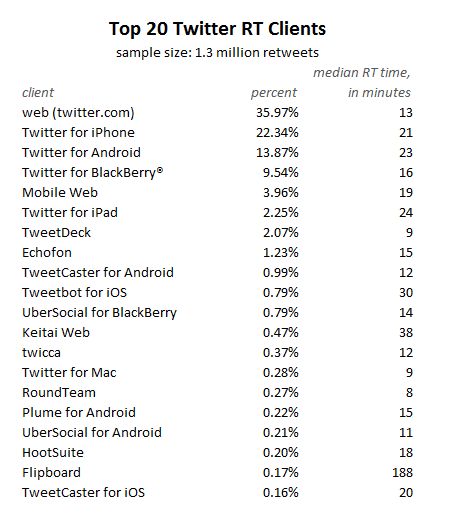Select the 'Echofon' row label
This screenshot has width=459, height=523.
click(x=47, y=252)
